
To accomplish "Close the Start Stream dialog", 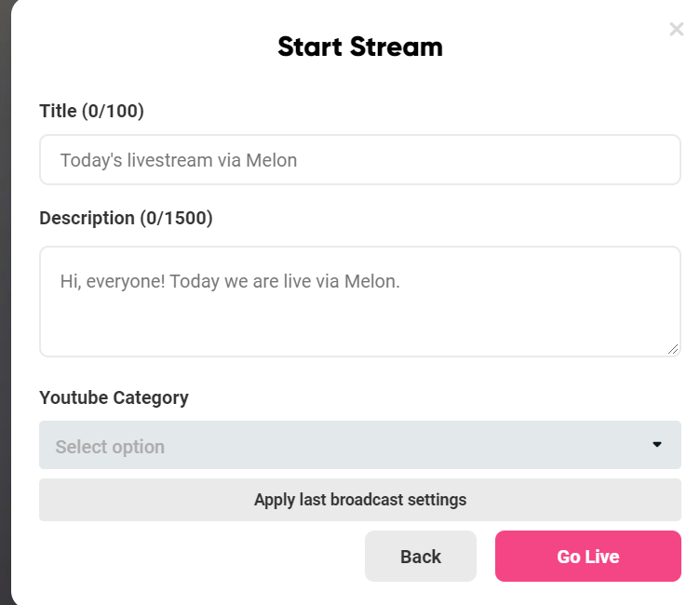I will click(676, 30).
